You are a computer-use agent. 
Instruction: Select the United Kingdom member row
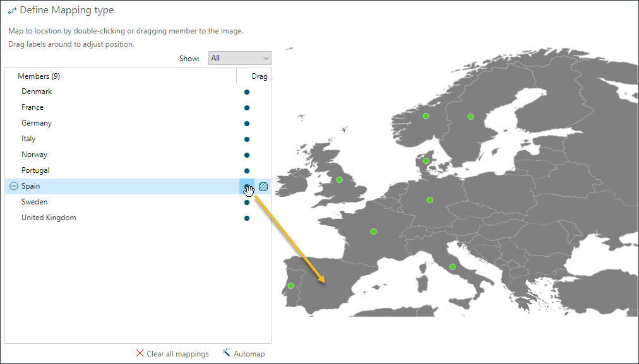(x=138, y=218)
